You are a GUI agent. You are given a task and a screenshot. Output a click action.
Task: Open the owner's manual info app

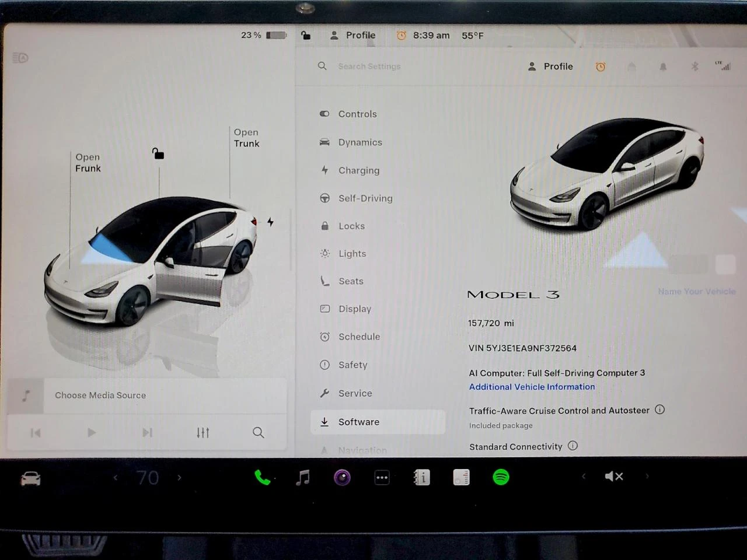pos(421,478)
